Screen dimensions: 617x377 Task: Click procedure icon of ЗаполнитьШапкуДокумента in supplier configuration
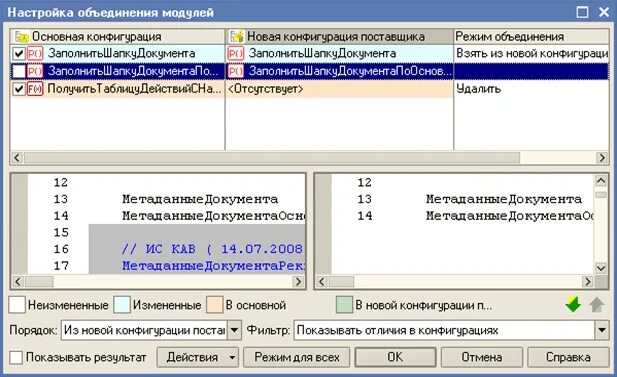pos(236,54)
